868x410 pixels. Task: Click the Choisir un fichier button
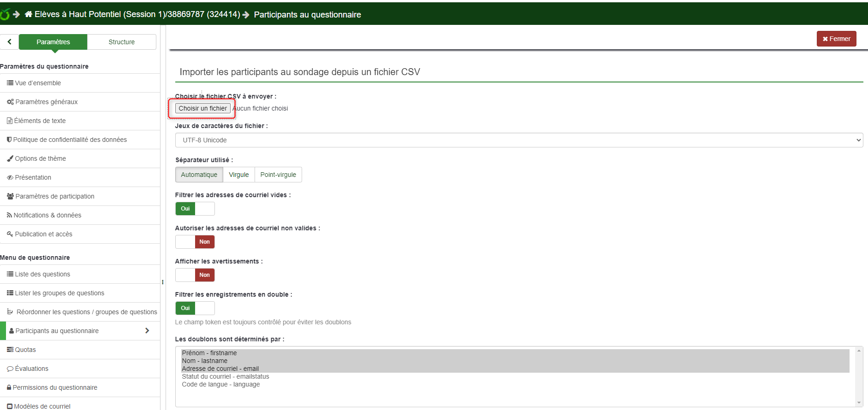click(x=202, y=108)
